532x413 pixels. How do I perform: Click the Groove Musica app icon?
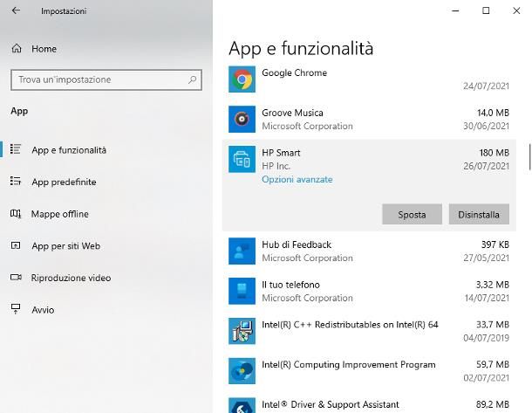[242, 120]
